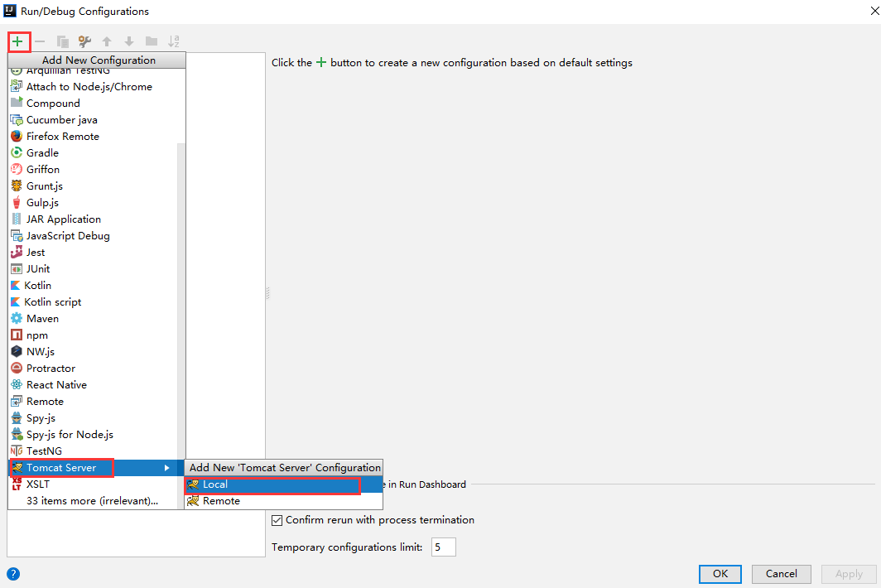
Task: Select the Gulp.js cup icon
Action: (x=17, y=202)
